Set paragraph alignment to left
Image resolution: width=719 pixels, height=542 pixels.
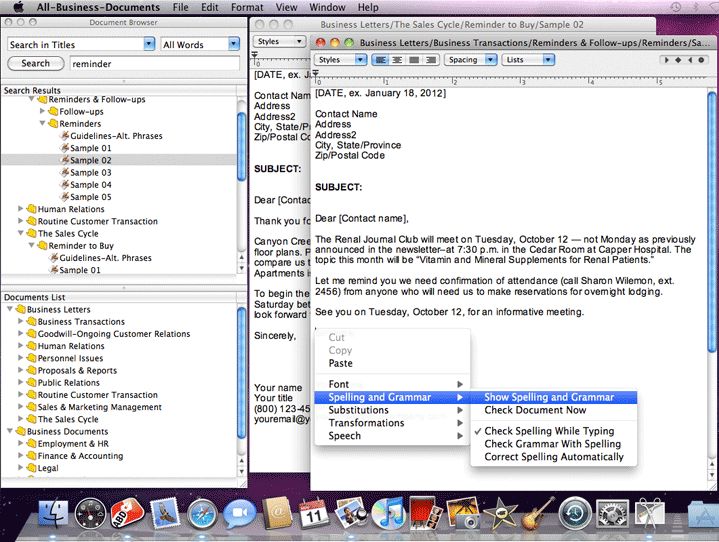tap(380, 60)
